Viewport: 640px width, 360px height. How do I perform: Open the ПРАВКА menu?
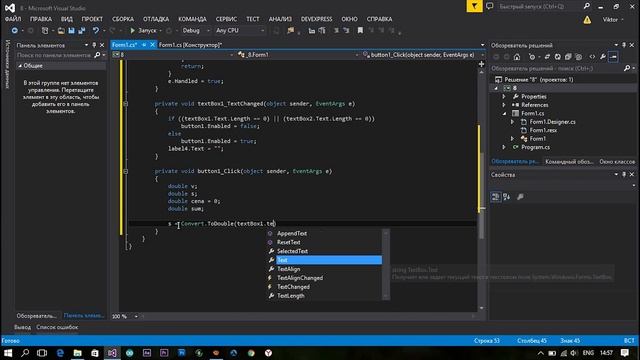click(x=41, y=19)
